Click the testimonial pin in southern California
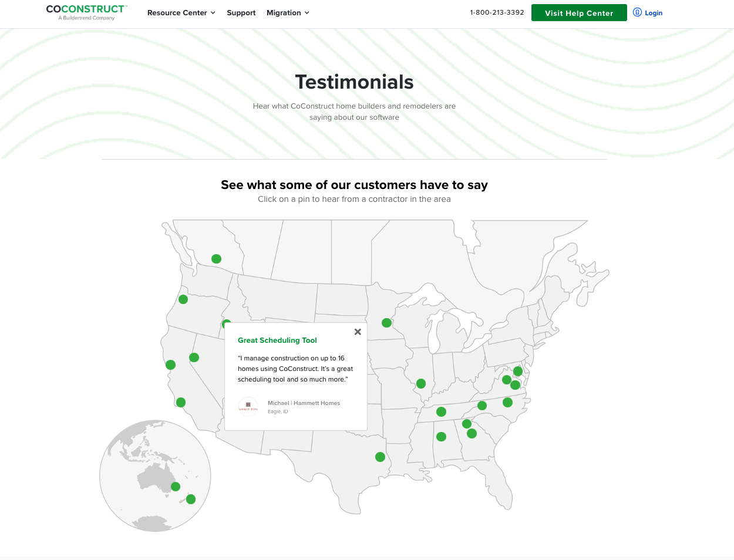The height and width of the screenshot is (560, 734). pyautogui.click(x=180, y=402)
